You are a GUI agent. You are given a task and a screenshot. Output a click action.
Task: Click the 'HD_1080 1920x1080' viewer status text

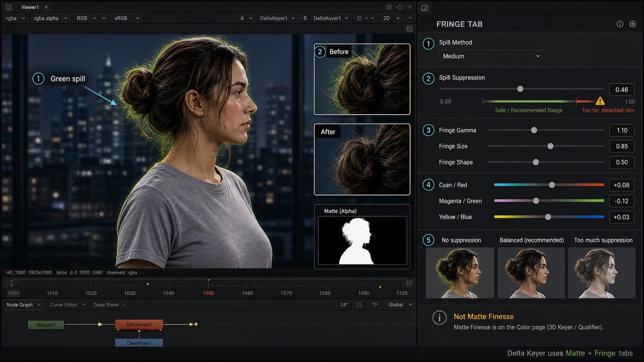tap(29, 272)
